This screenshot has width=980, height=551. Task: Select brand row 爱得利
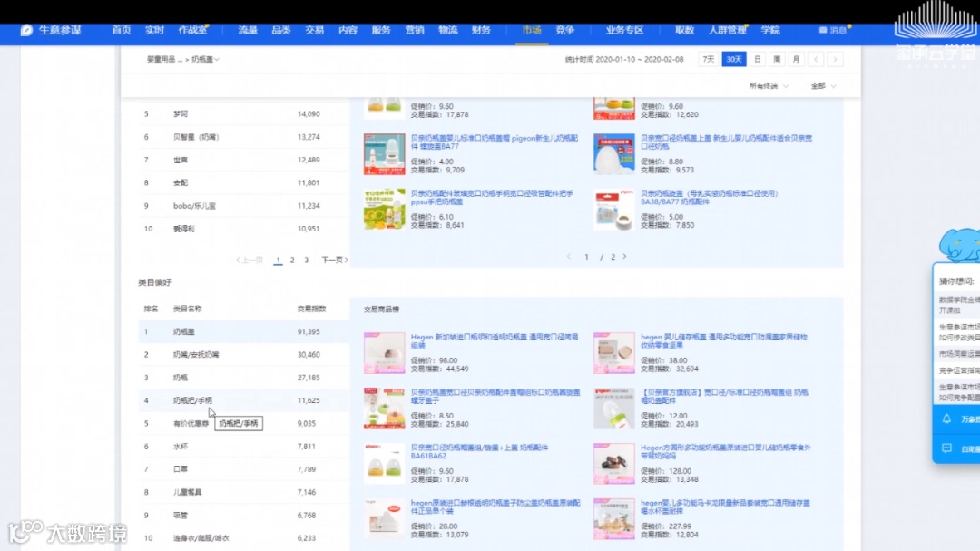[244, 229]
